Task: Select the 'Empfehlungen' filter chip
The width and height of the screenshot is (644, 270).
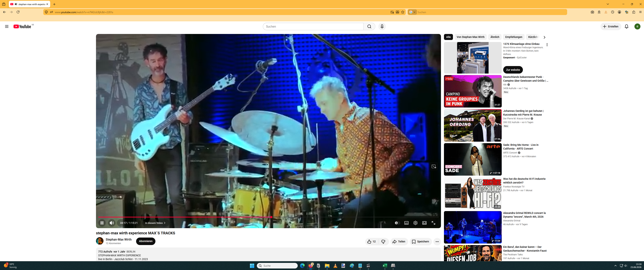Action: click(514, 37)
